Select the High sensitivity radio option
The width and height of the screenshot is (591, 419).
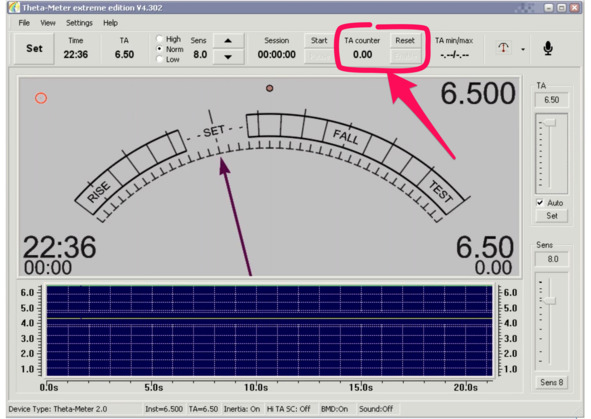(160, 39)
